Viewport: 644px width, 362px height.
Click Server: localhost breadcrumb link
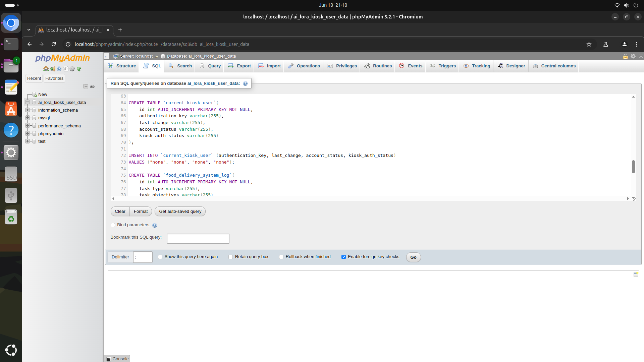point(136,56)
